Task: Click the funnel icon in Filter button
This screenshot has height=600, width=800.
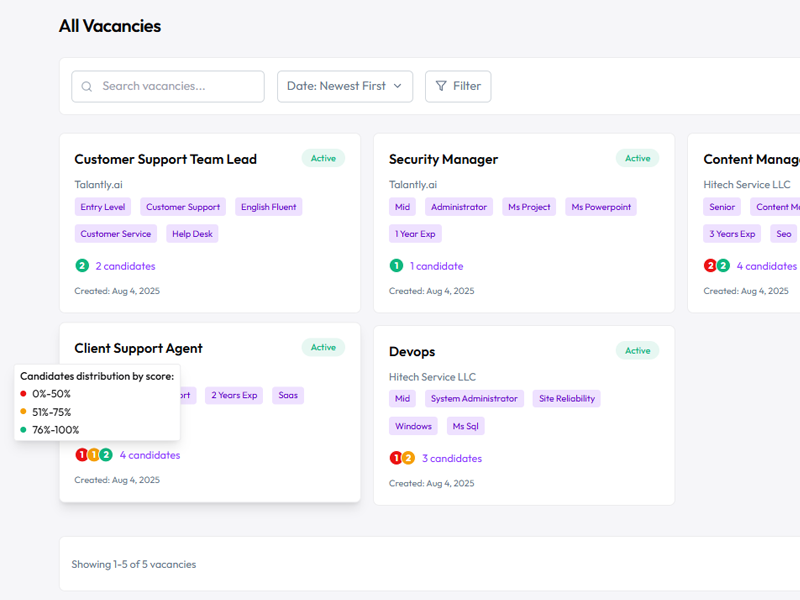Action: (x=441, y=87)
